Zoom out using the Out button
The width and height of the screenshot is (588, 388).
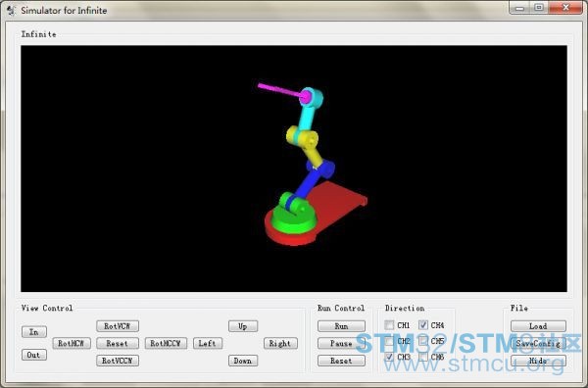34,355
